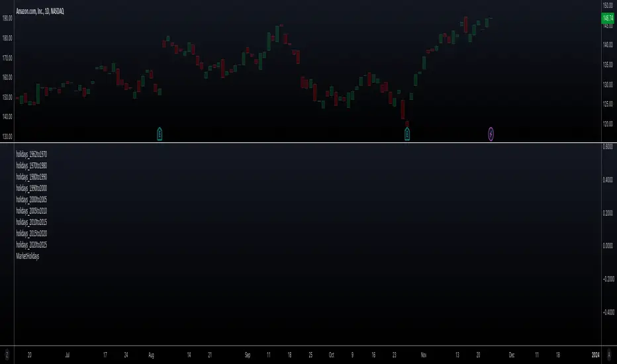Click the 2024 label on the time axis
The height and width of the screenshot is (364, 617).
[x=595, y=355]
